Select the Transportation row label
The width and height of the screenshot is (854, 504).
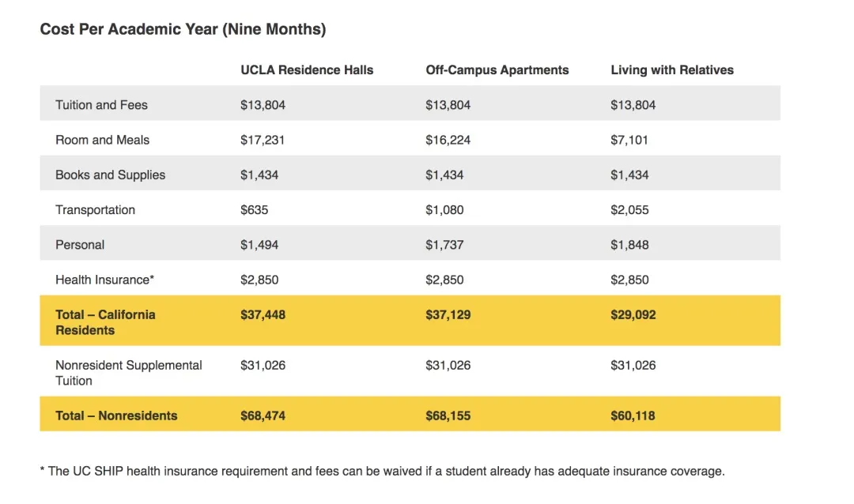[95, 209]
